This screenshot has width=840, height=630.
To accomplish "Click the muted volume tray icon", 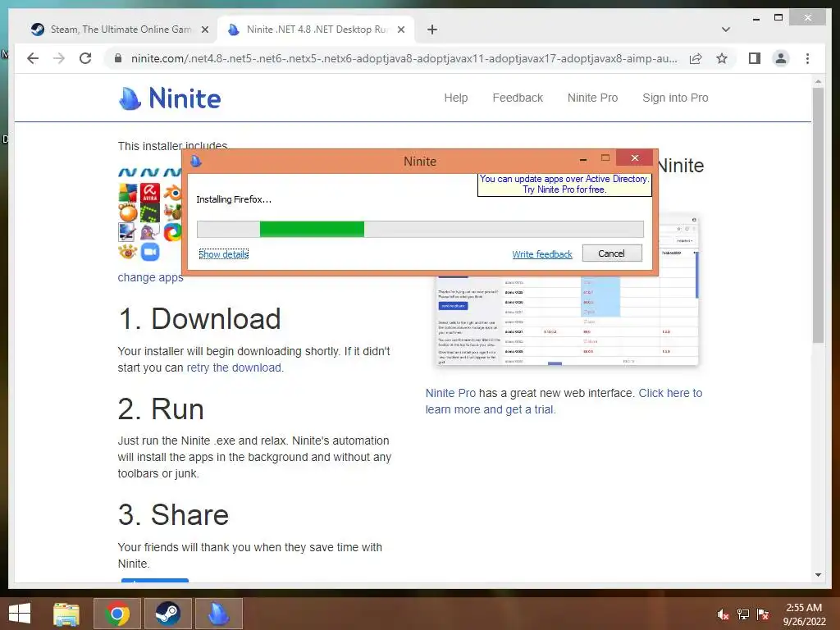I will pyautogui.click(x=723, y=614).
